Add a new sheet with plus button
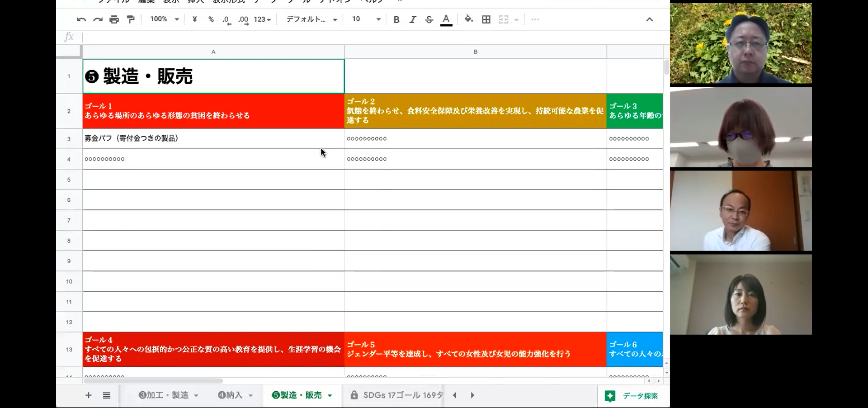This screenshot has width=868, height=408. point(89,395)
